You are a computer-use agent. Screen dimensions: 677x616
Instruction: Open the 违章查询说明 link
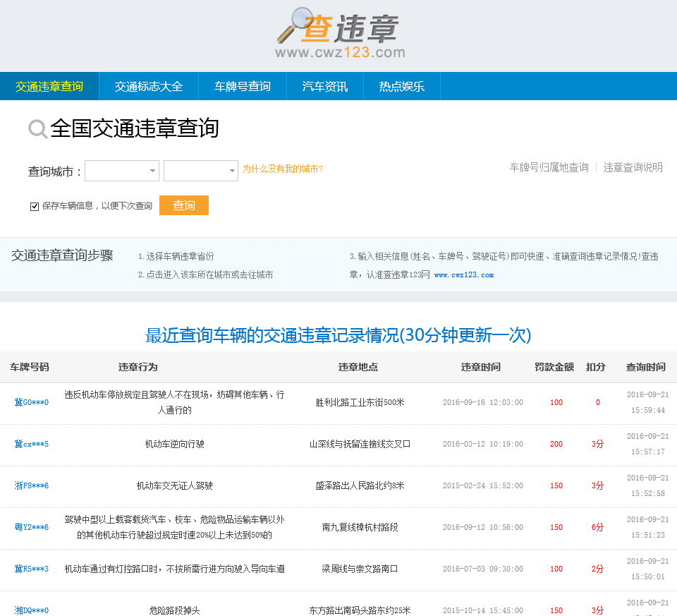(x=633, y=167)
